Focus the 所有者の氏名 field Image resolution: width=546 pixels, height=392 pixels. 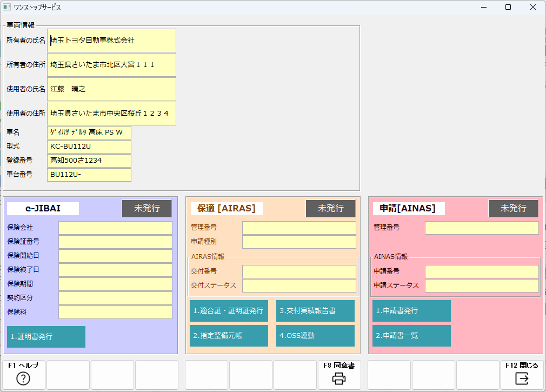(x=111, y=41)
